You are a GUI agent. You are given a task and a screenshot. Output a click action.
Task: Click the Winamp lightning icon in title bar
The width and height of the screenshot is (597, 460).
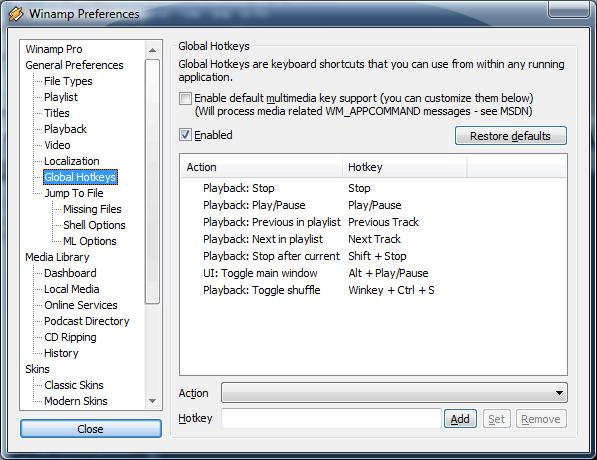(x=16, y=14)
